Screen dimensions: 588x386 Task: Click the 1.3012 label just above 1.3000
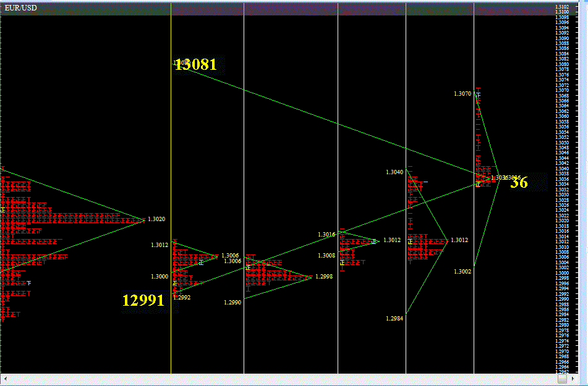point(160,245)
